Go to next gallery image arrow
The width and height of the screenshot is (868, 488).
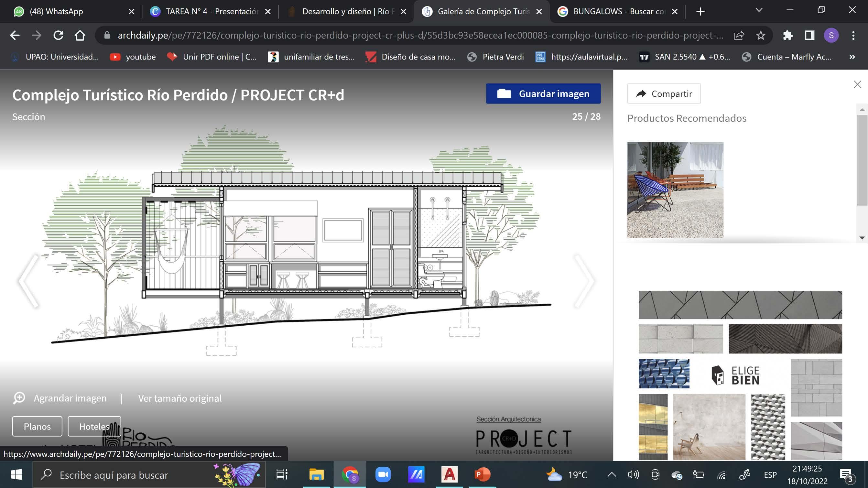585,281
